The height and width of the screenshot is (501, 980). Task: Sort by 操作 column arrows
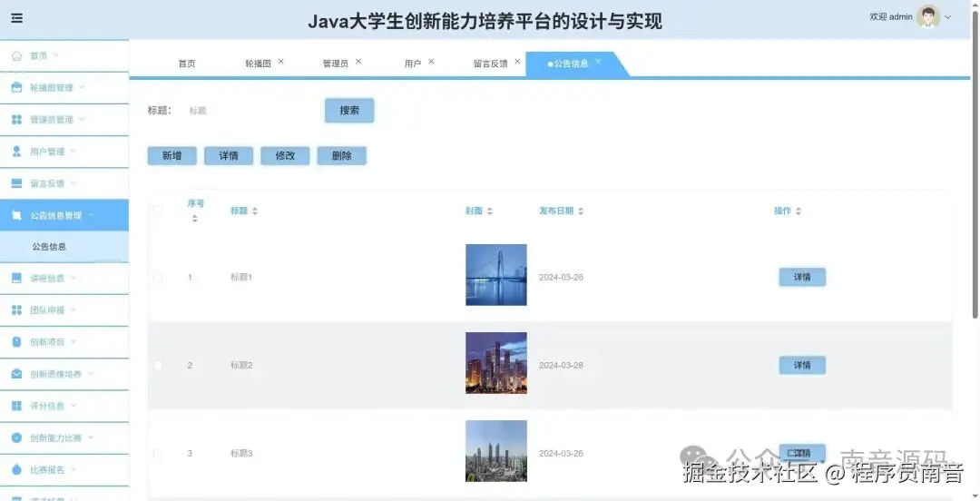point(799,211)
